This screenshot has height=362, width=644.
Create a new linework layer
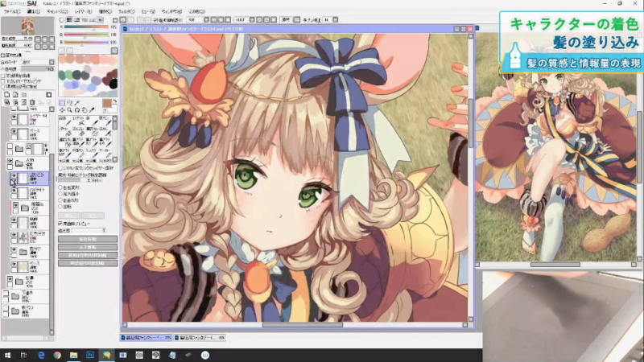coord(15,95)
